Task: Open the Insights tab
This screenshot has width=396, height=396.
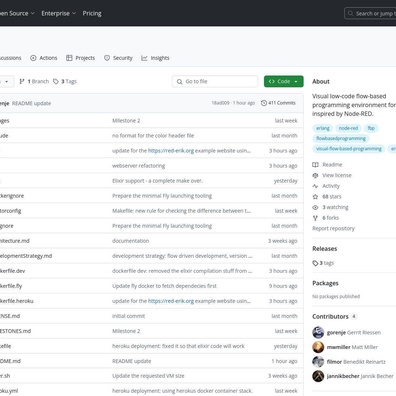Action: point(155,58)
